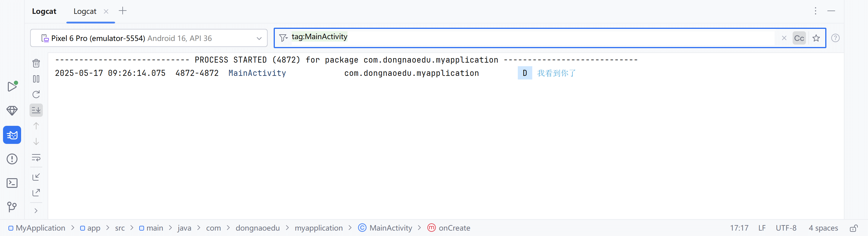This screenshot has width=868, height=236.
Task: Pause the logcat output
Action: 36,79
